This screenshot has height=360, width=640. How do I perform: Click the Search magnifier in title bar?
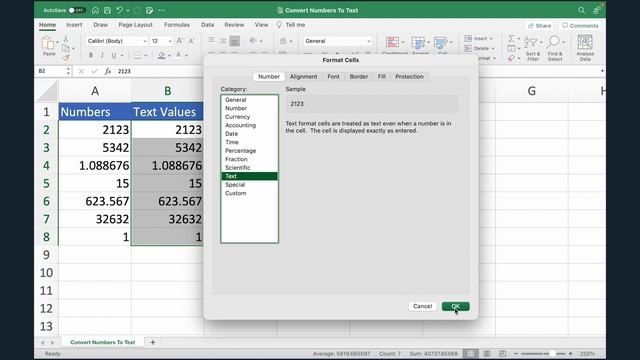pyautogui.click(x=581, y=10)
